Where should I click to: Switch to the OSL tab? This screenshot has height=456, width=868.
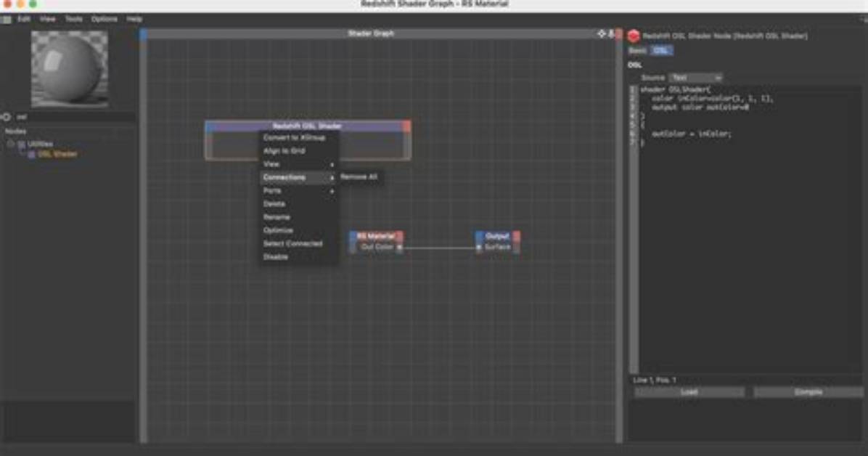(x=661, y=51)
